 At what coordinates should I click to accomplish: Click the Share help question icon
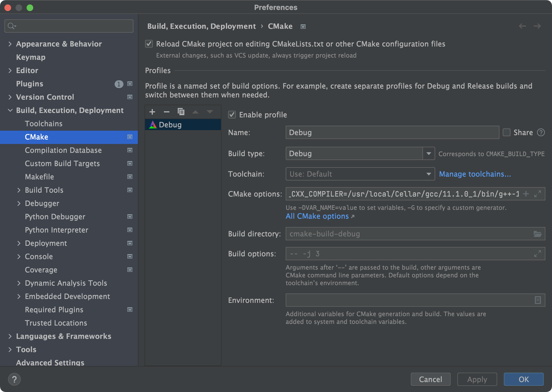click(541, 133)
